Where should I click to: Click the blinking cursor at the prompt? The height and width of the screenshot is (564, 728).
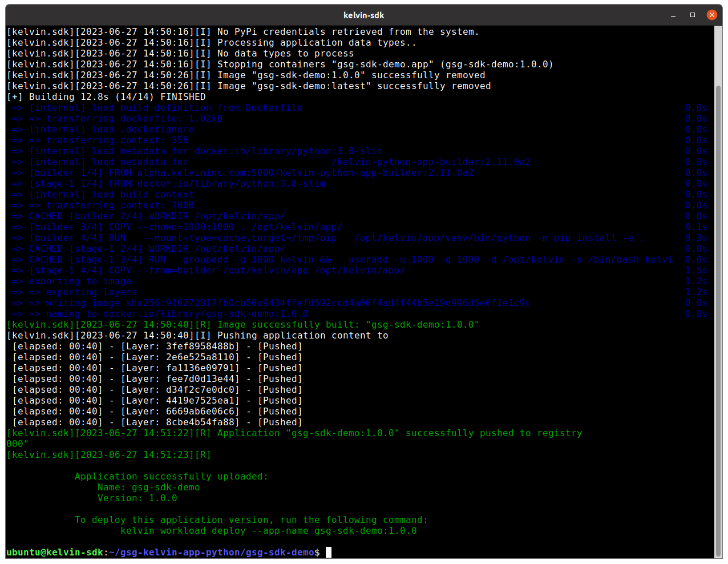click(327, 552)
